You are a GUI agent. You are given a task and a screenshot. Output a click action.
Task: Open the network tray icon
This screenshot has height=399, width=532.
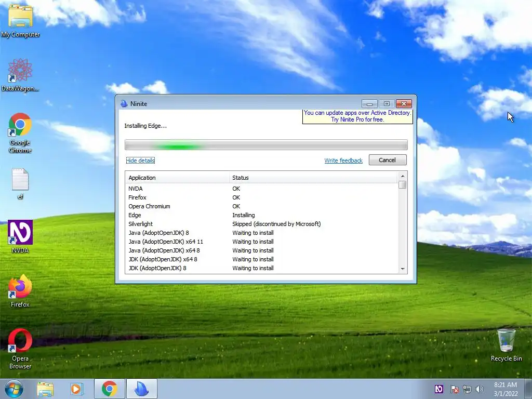pos(467,389)
